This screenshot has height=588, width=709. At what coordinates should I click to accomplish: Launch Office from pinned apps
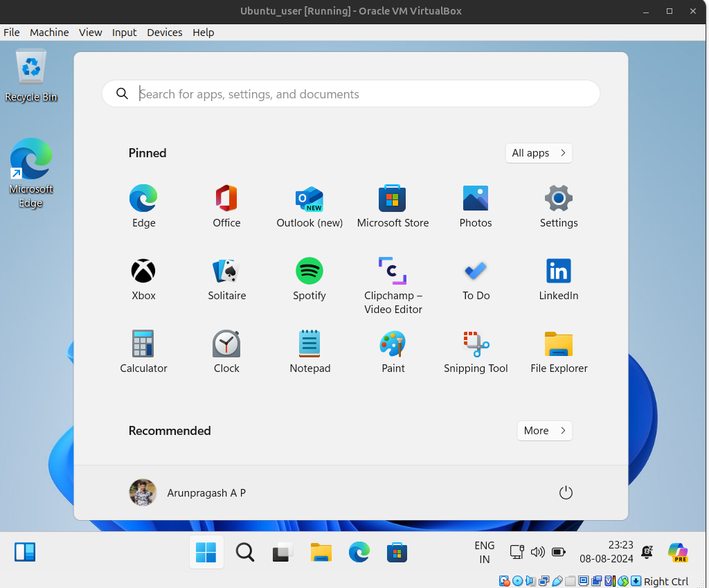226,206
